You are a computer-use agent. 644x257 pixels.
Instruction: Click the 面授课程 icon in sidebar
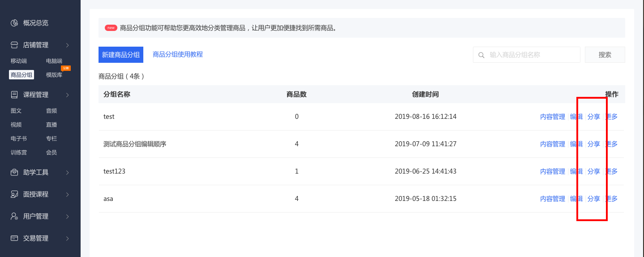(x=14, y=194)
